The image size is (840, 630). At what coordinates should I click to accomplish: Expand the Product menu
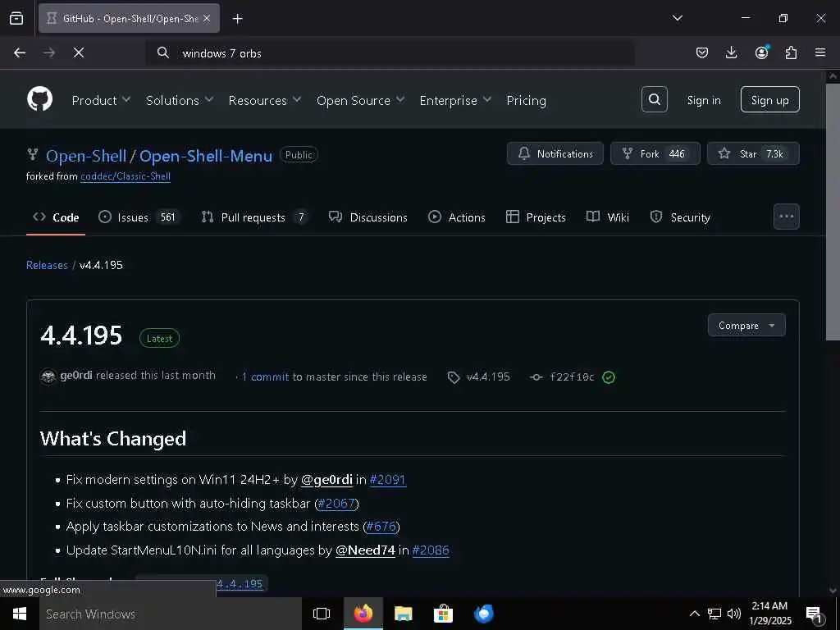(x=101, y=100)
